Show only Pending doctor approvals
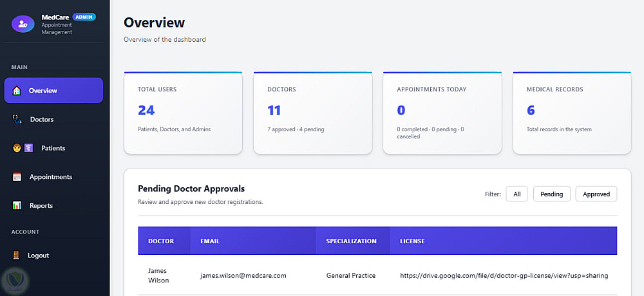 pos(551,194)
